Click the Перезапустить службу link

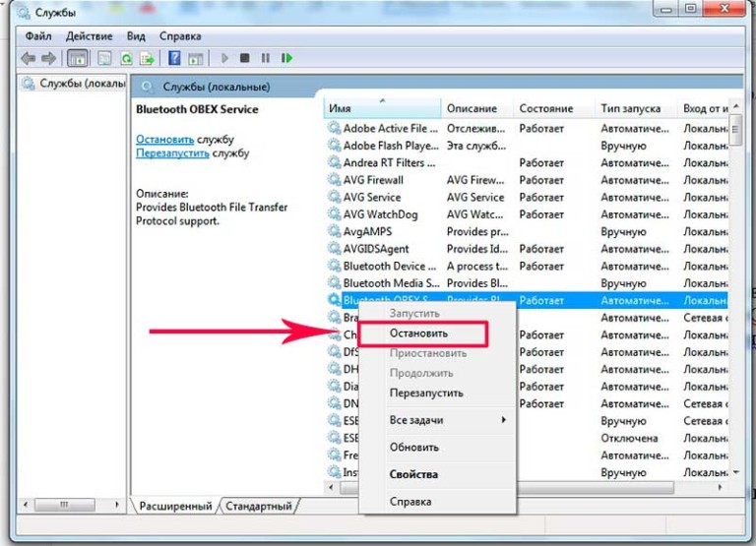pyautogui.click(x=172, y=153)
